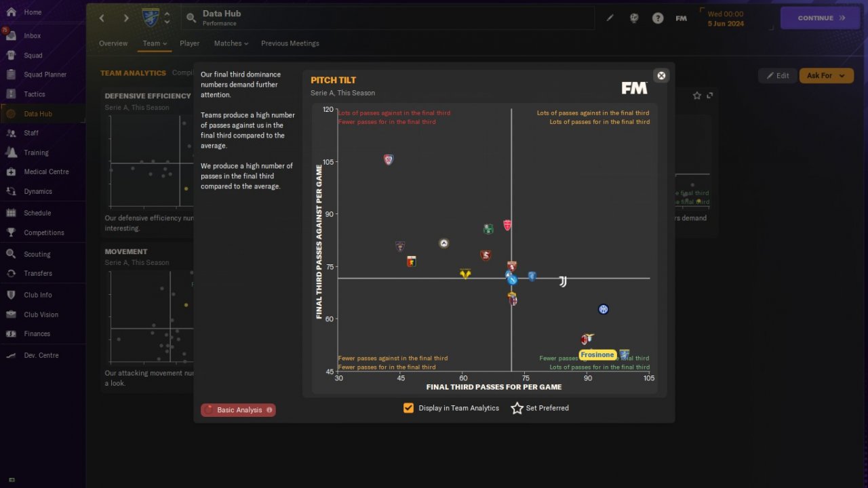Screen dimensions: 868x488
Task: Switch to the Player tab
Action: point(190,43)
